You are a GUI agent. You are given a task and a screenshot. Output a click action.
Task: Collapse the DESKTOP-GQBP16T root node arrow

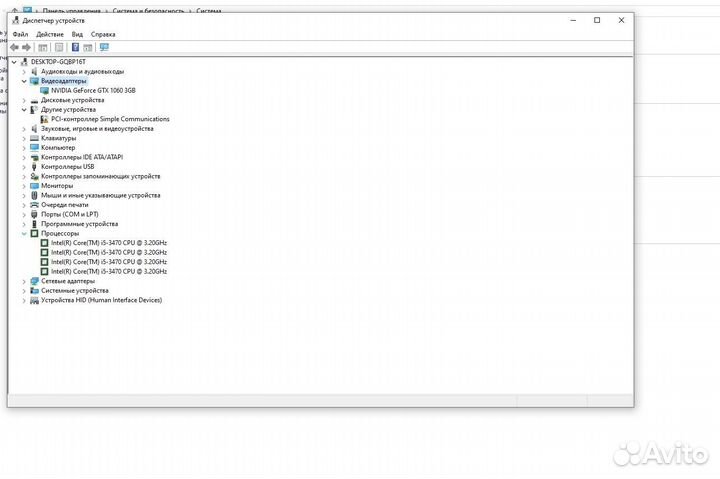pos(14,62)
